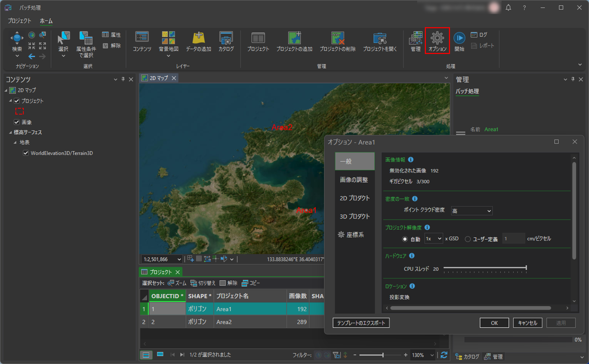Image resolution: width=589 pixels, height=364 pixels.
Task: Expand the 1x GSD multiplier dropdown
Action: click(x=434, y=239)
